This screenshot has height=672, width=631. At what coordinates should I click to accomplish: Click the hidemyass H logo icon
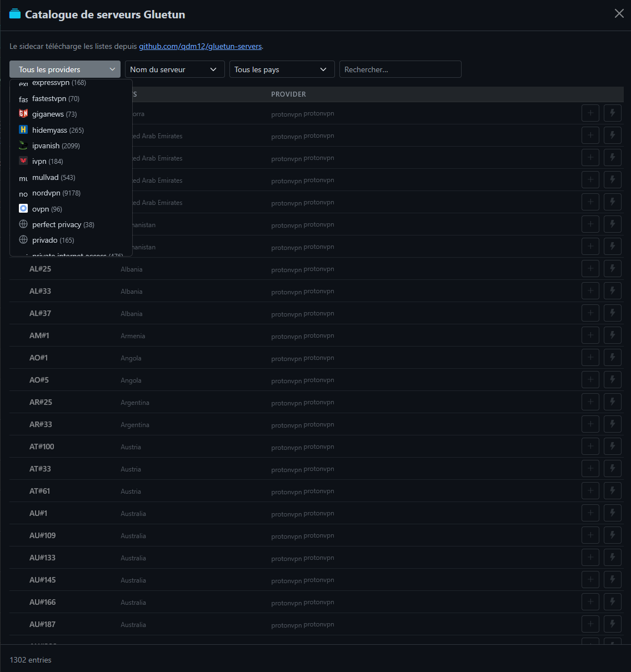click(x=23, y=129)
